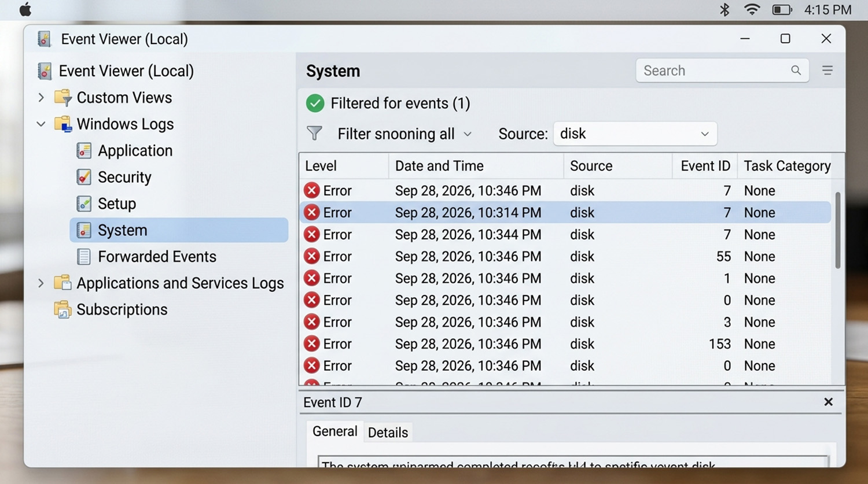Click the Setup log icon

click(x=84, y=204)
